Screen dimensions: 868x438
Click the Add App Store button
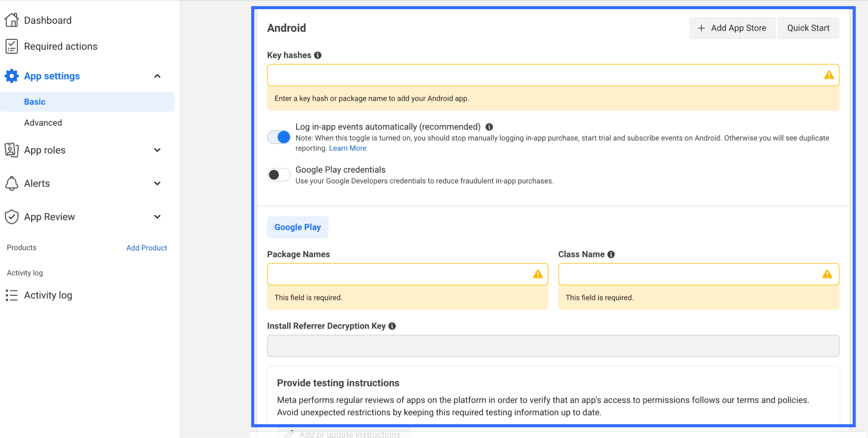point(732,28)
